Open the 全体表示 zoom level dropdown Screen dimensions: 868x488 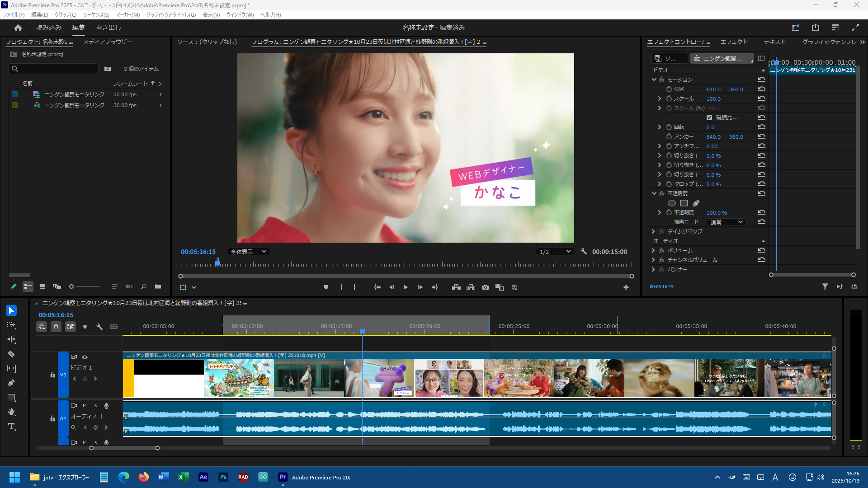[x=248, y=252]
